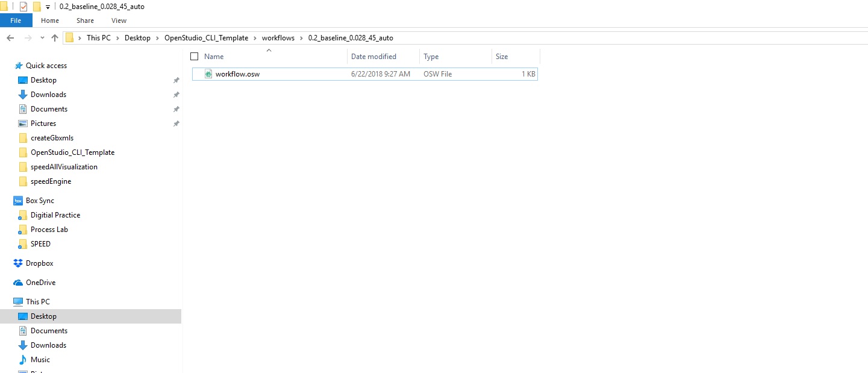
Task: Toggle the select-all items checkbox
Action: (x=194, y=57)
